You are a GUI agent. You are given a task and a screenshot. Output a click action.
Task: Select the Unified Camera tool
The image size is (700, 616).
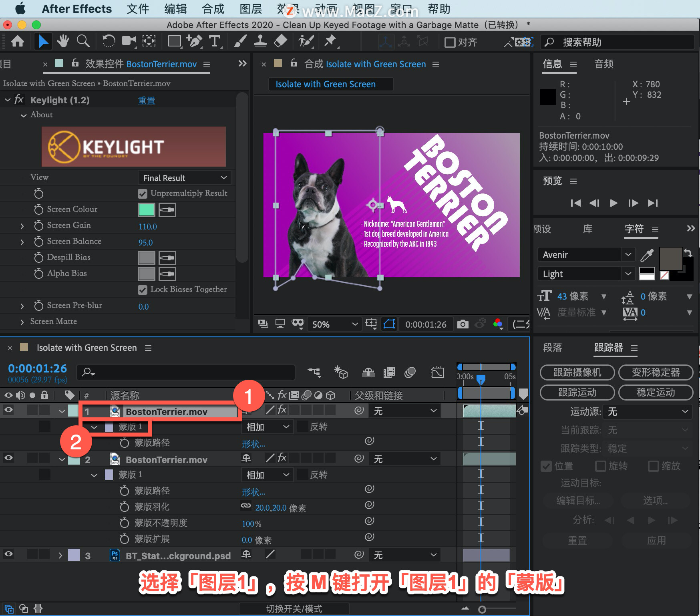click(x=129, y=41)
